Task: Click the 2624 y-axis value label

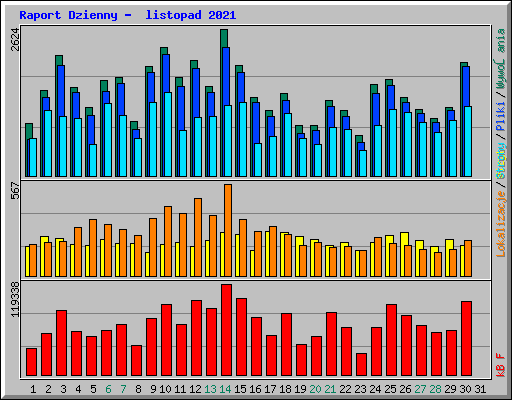Action: click(x=15, y=39)
